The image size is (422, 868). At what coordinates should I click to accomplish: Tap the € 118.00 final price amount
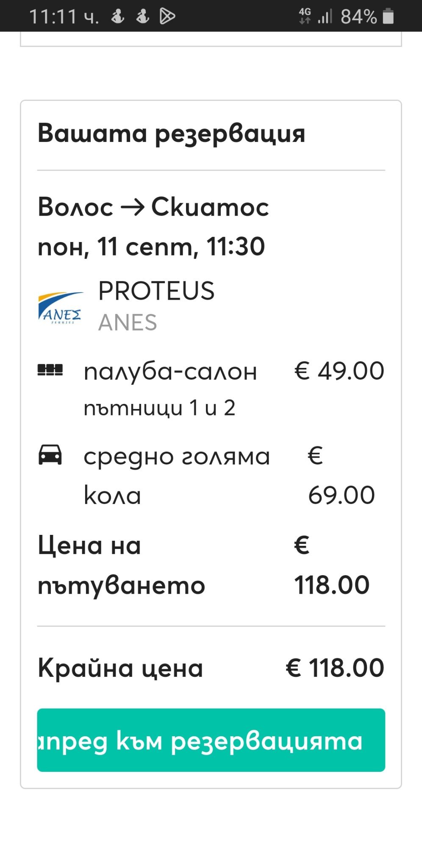click(335, 668)
